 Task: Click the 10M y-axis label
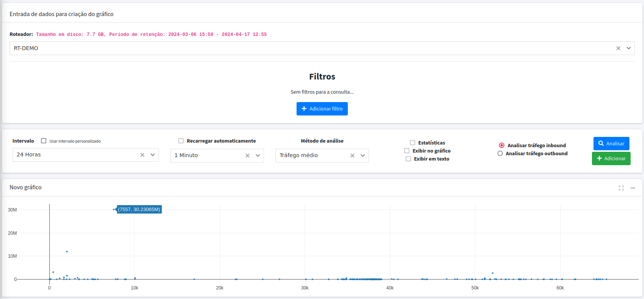[x=12, y=256]
